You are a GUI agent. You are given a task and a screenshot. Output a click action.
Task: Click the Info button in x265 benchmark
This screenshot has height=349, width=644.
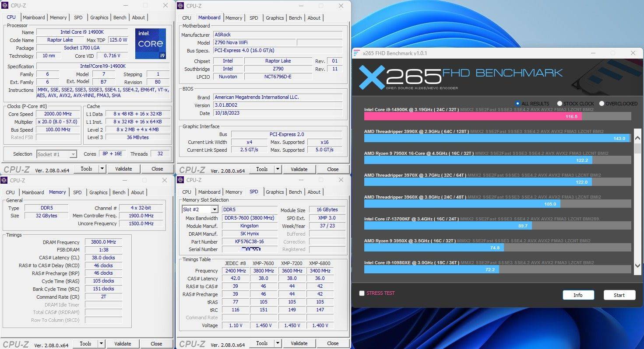click(x=578, y=295)
